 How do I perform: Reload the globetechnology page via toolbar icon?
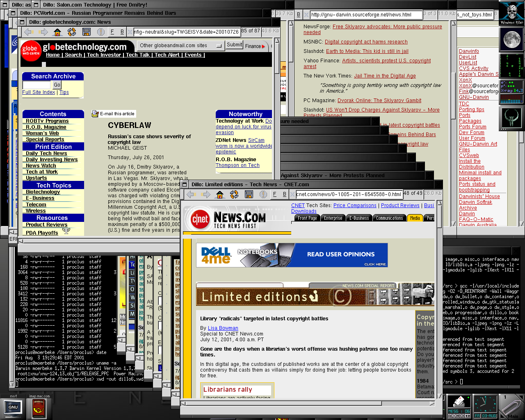(x=72, y=32)
